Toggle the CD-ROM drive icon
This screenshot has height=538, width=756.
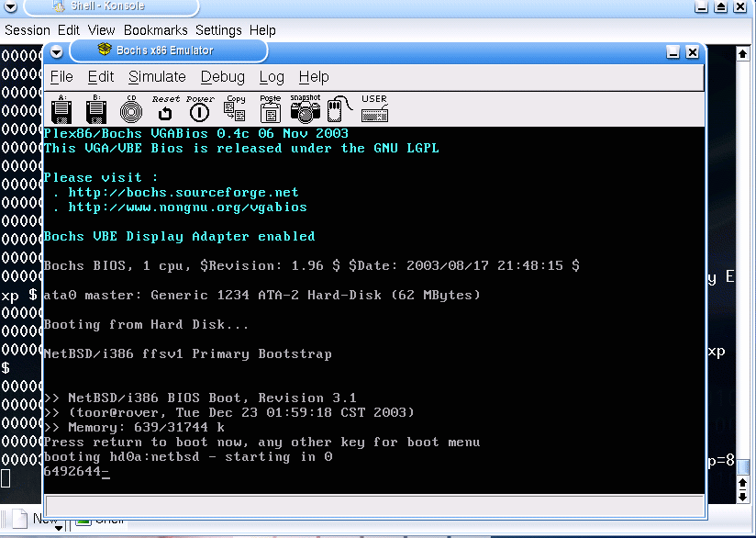[131, 109]
